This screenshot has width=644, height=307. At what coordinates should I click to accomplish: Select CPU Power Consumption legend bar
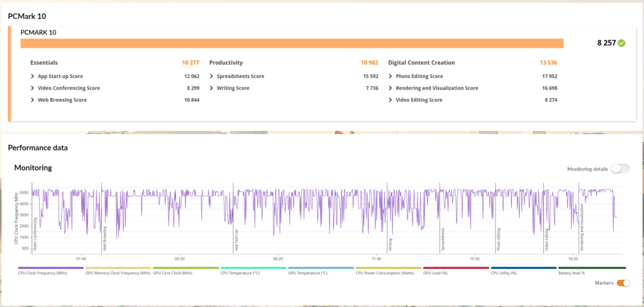(x=389, y=267)
